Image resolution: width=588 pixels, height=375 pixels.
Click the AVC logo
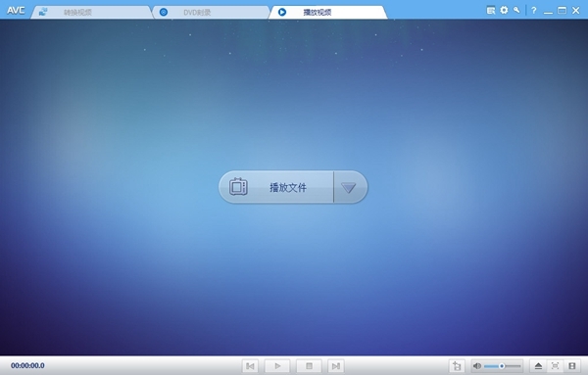16,10
